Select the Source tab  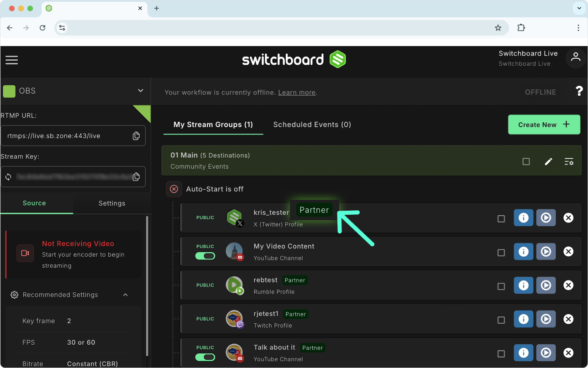point(35,203)
